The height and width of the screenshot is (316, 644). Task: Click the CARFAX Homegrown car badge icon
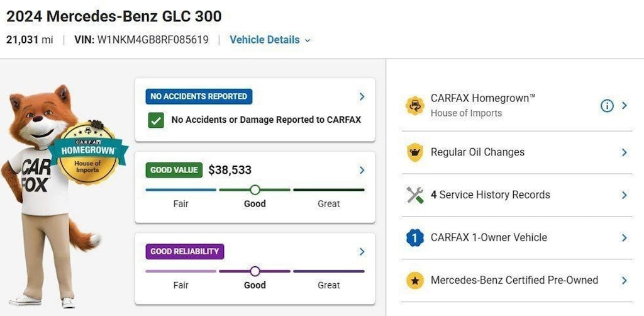(x=415, y=106)
